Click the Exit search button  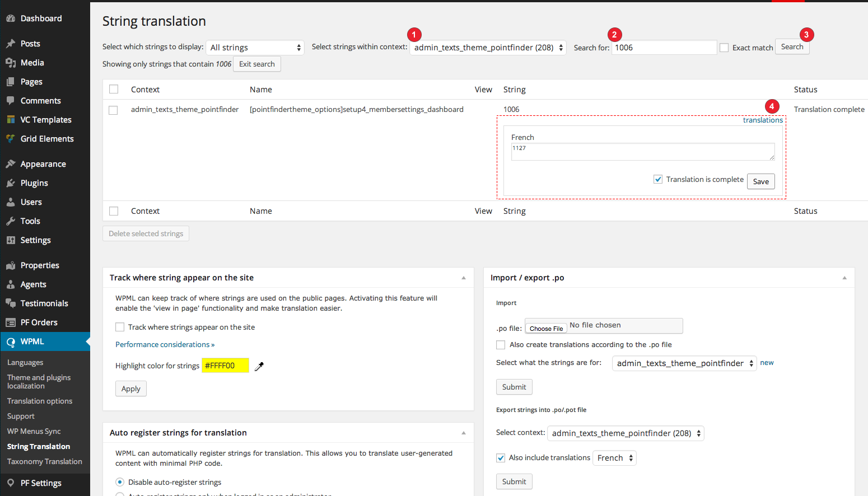click(x=256, y=64)
